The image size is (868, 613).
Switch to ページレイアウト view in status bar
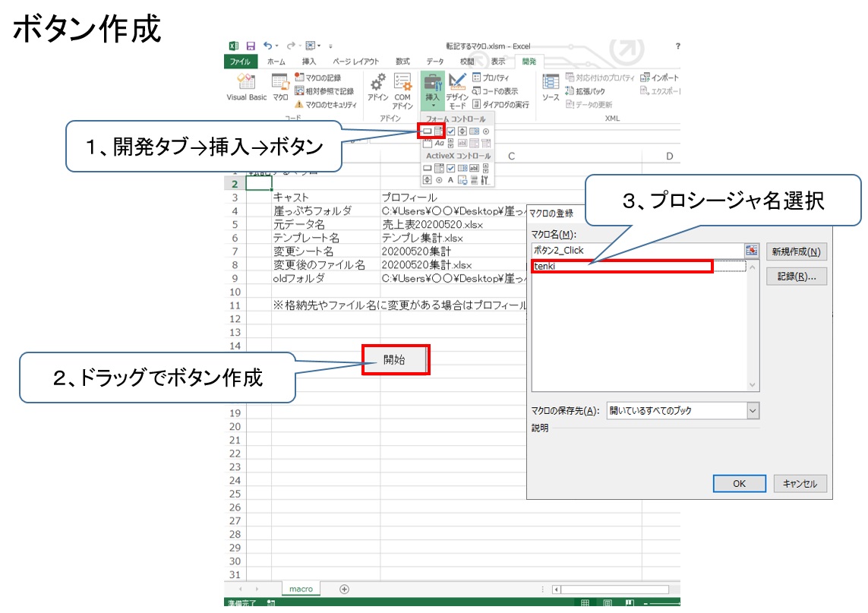(606, 602)
